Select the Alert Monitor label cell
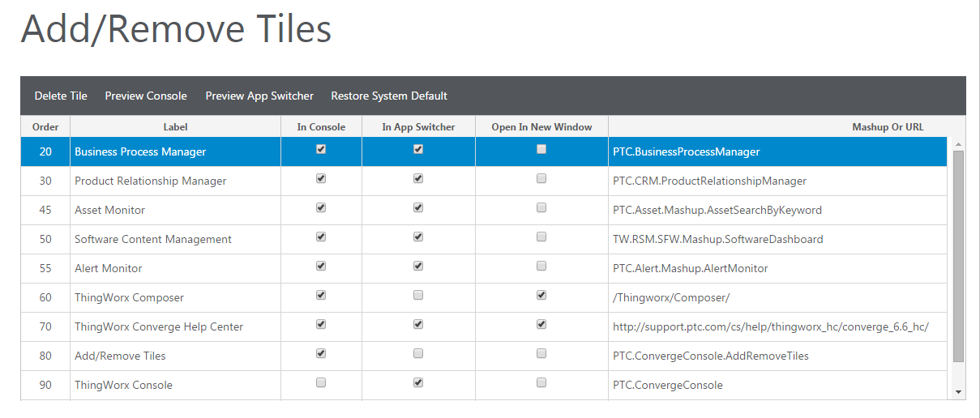The height and width of the screenshot is (418, 980). click(175, 268)
